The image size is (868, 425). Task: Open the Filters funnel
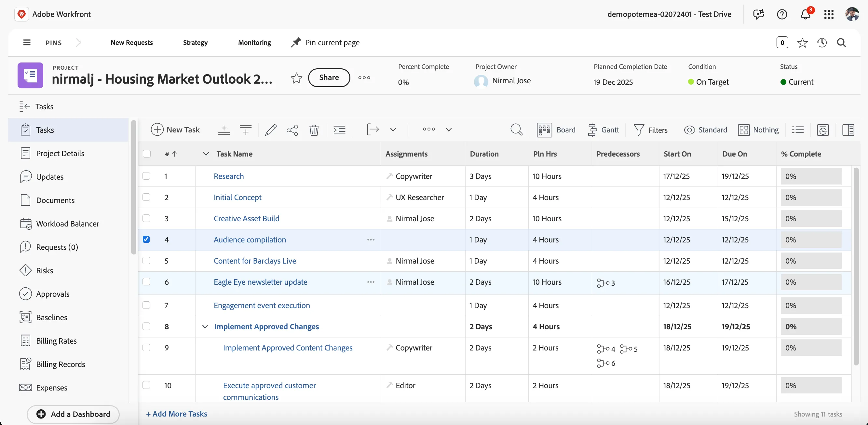(651, 130)
